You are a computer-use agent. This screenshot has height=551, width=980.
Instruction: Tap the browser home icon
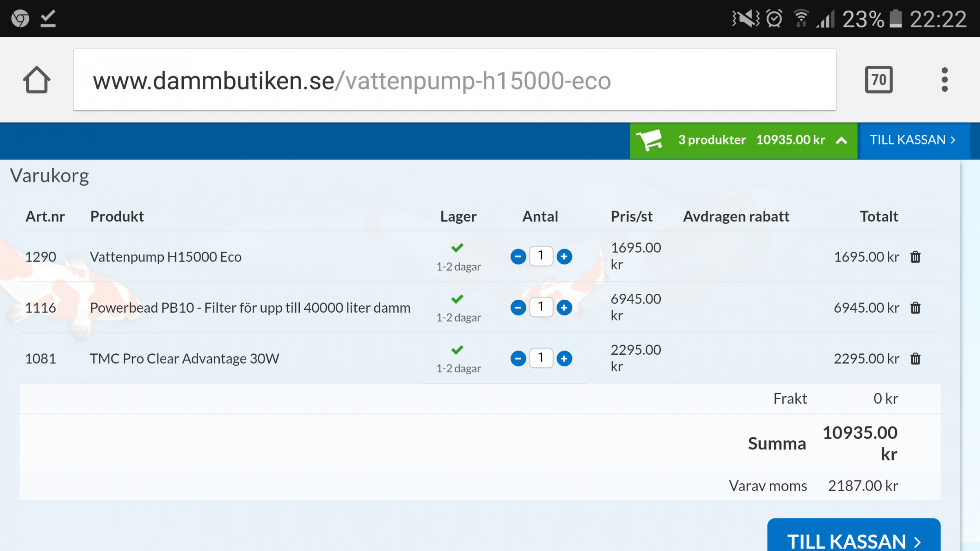(x=37, y=80)
